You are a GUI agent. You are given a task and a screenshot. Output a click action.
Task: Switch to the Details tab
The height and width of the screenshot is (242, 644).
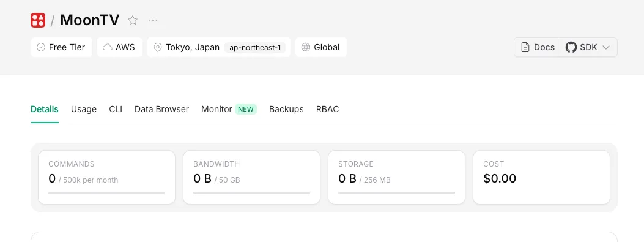point(45,109)
